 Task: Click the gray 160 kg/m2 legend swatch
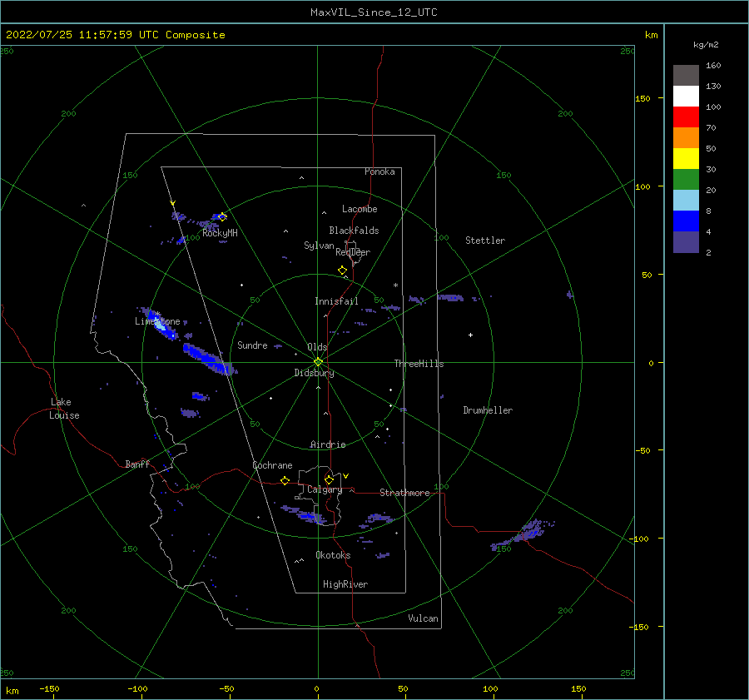tap(686, 75)
